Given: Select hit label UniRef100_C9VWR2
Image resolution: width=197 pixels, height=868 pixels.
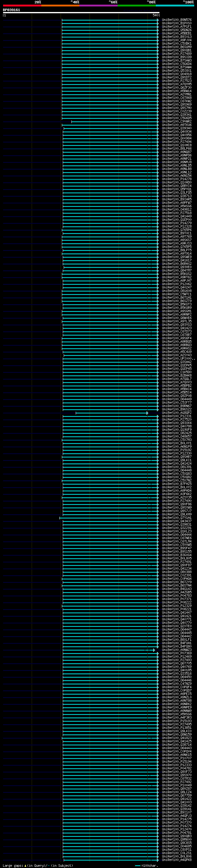Looking at the screenshot, I should pos(177,121).
